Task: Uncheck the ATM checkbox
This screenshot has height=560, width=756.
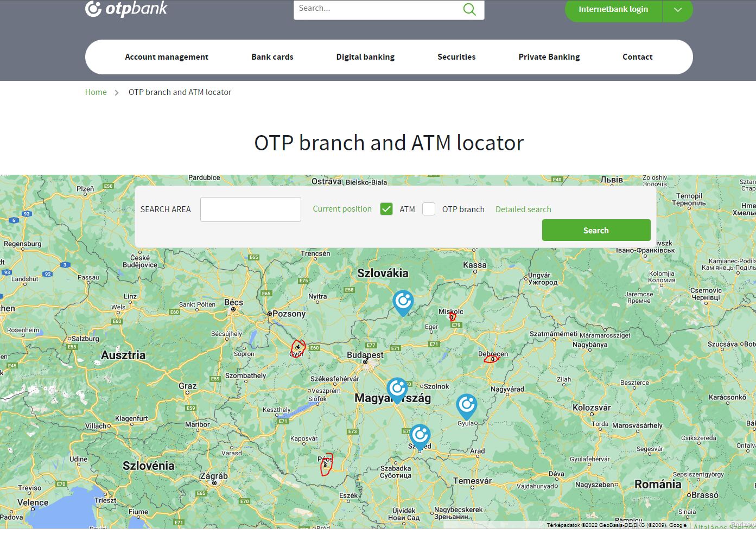Action: click(386, 209)
